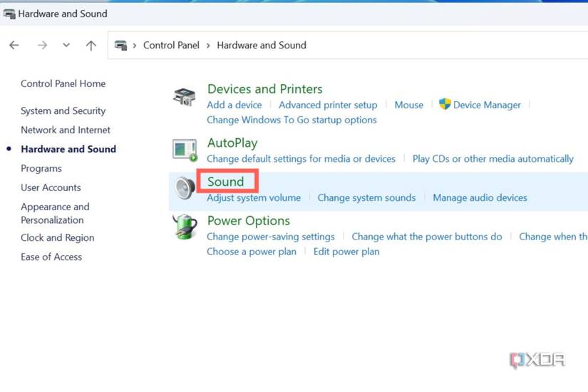
Task: Expand chevron after Control Panel in breadcrumb
Action: [x=208, y=46]
